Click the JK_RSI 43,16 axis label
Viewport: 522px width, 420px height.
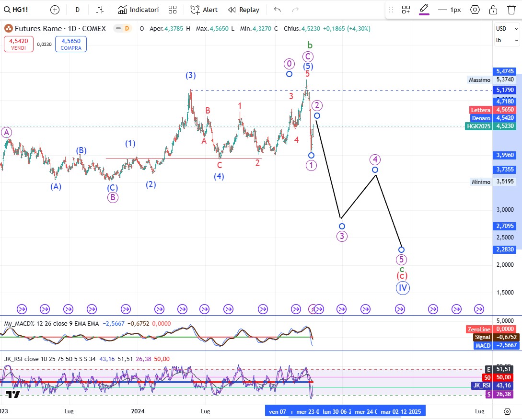pos(492,386)
